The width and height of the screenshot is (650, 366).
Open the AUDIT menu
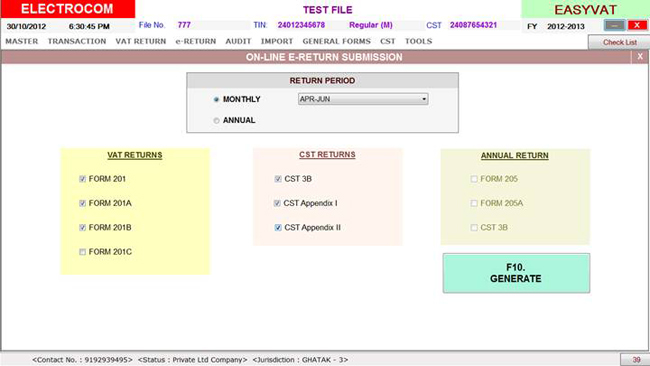pyautogui.click(x=238, y=41)
